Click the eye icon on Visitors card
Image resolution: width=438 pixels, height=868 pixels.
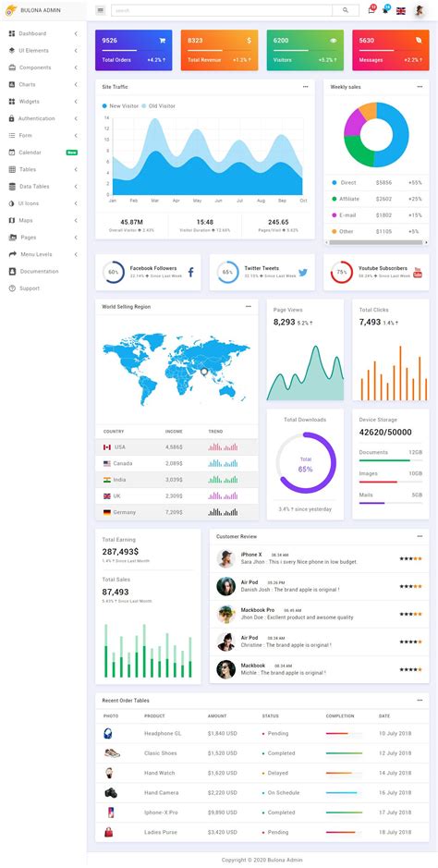[x=333, y=41]
